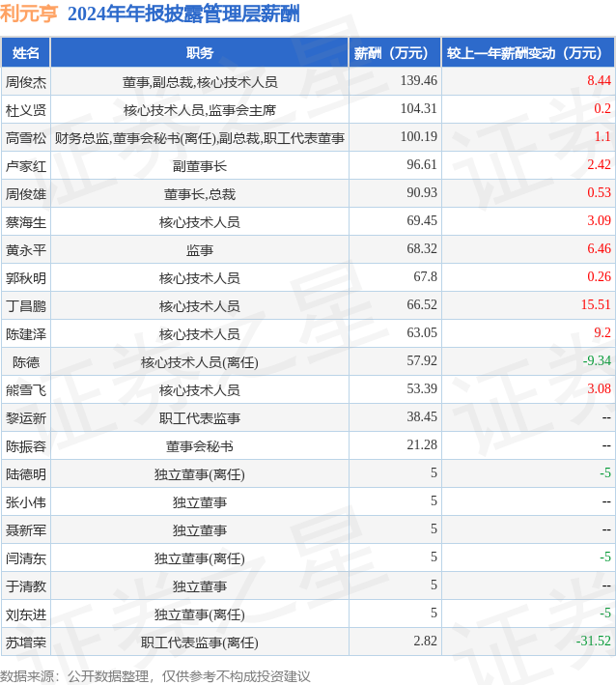Select the name 杜义贤
The width and height of the screenshot is (616, 685).
click(26, 110)
